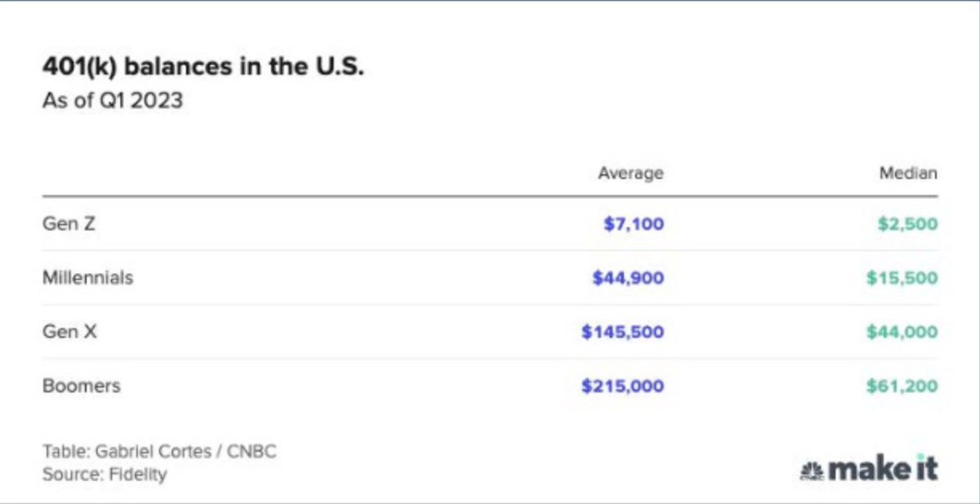Click the Gen Z row label
This screenshot has width=980, height=504.
click(69, 223)
